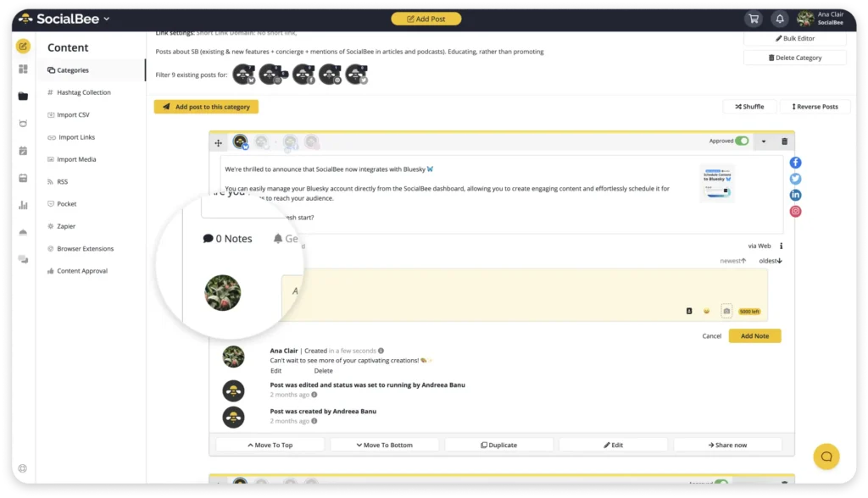Open the chat bubbles icon in left rail

click(x=23, y=259)
